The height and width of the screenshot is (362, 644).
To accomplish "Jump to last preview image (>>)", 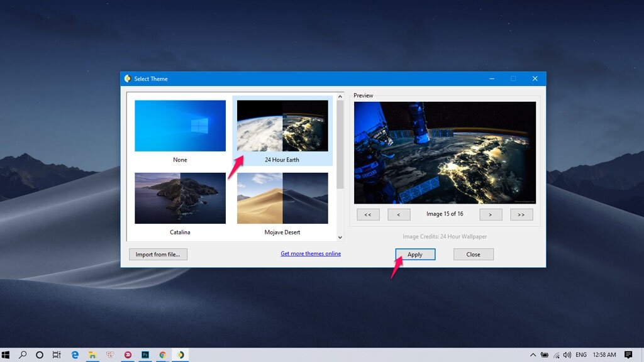I will coord(521,214).
